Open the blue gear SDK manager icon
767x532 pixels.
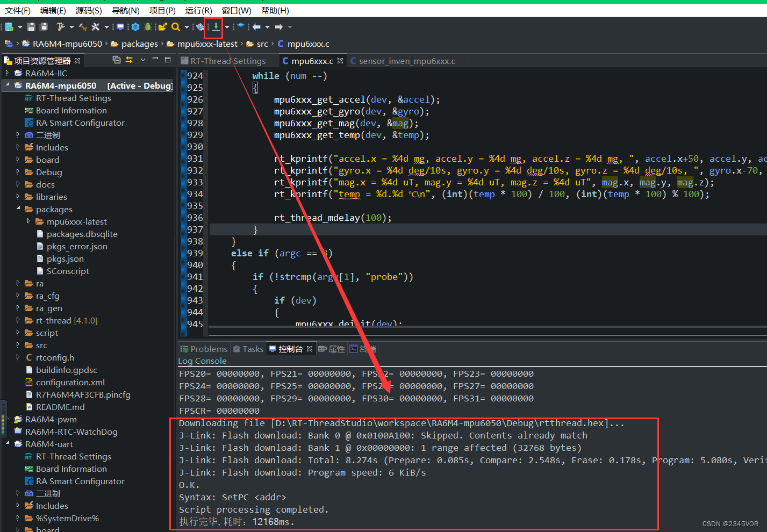coord(135,27)
